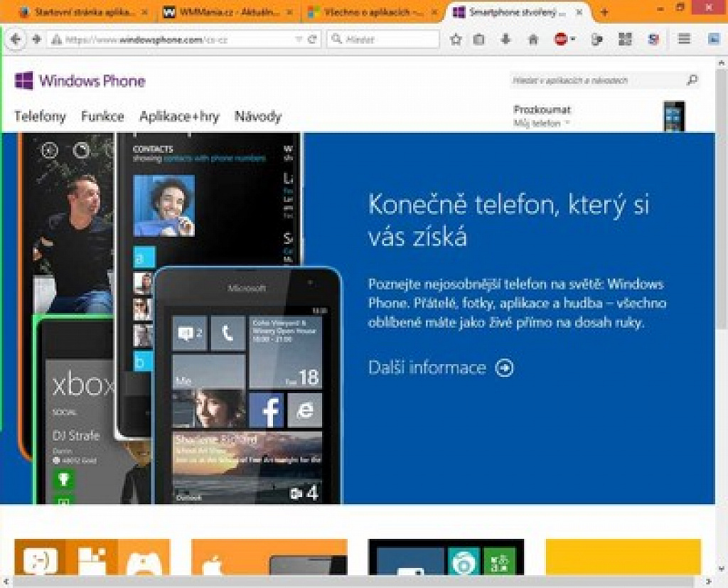Viewport: 728px width, 588px height.
Task: Click the Facebook tile on the phone image
Action: (x=267, y=410)
